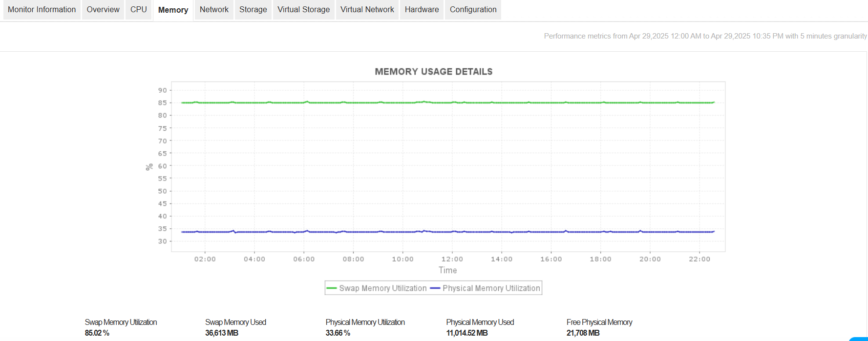Viewport: 868px width, 341px height.
Task: Click the Physical Memory Used value 11,014.52 MB
Action: 466,332
